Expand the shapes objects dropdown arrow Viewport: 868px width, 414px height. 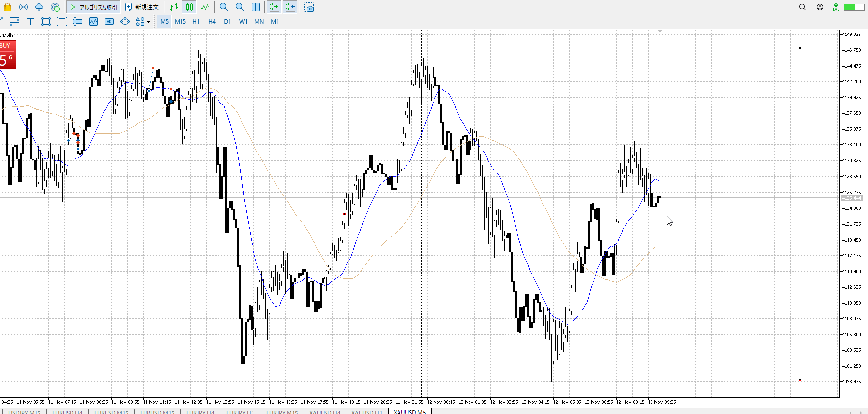point(148,22)
